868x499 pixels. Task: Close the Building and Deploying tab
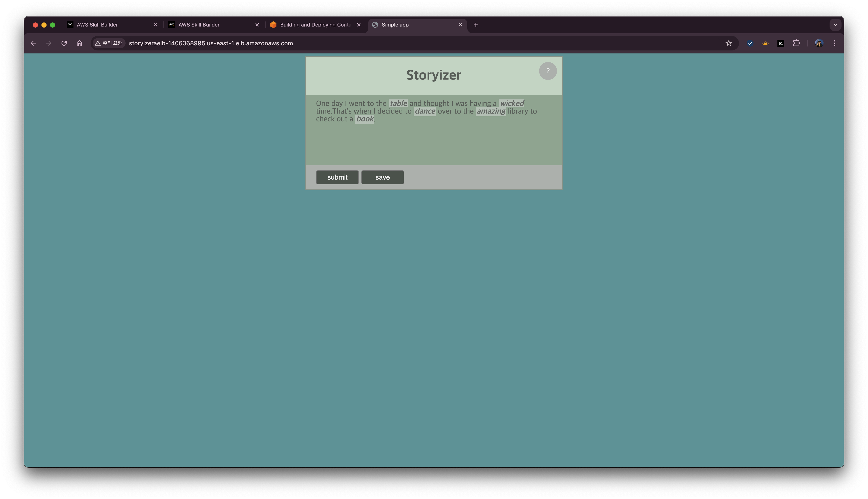point(359,25)
